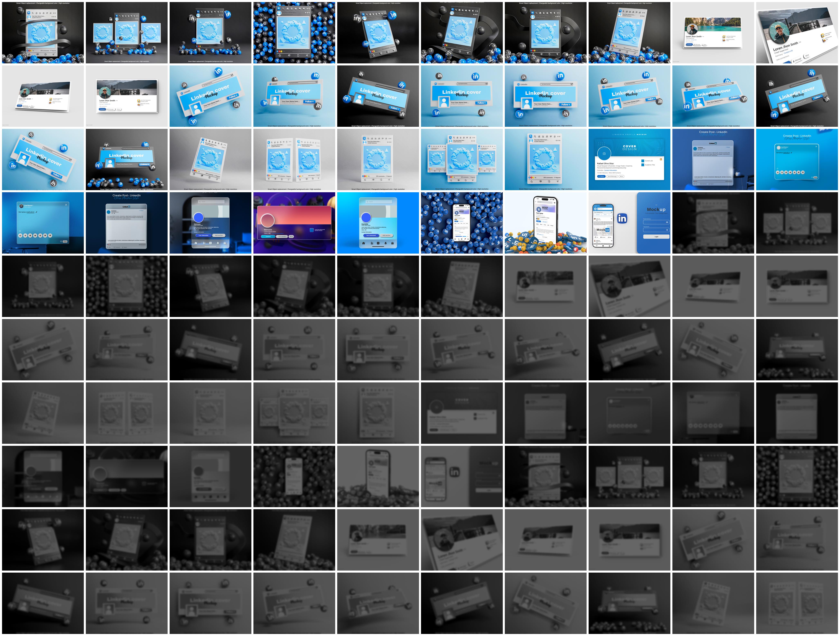Select the color three-post mockup on light blue
The width and height of the screenshot is (840, 636).
462,160
